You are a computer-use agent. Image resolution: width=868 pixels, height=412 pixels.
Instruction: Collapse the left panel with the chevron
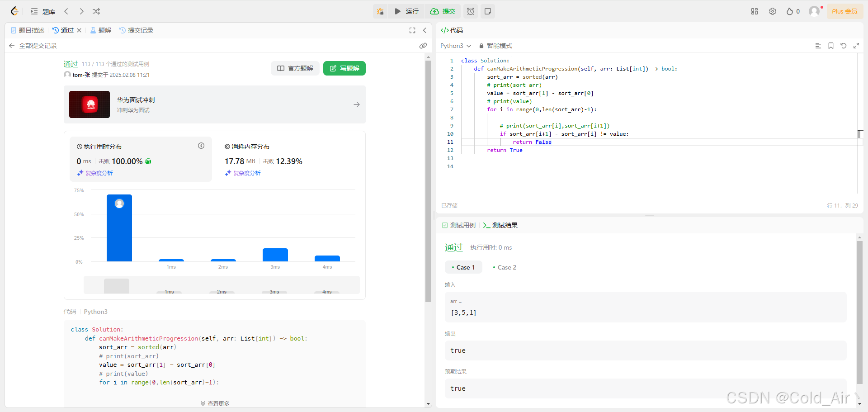click(425, 30)
